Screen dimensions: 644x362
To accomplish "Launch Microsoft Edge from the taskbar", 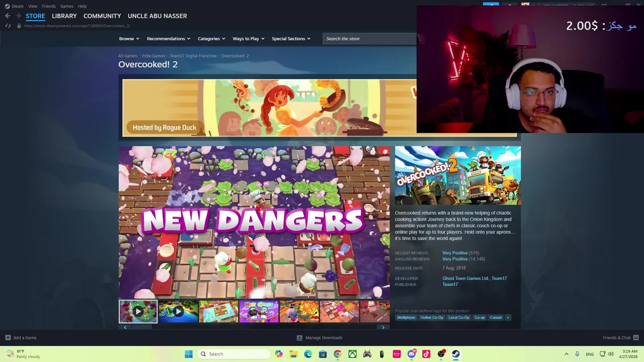I will point(308,354).
